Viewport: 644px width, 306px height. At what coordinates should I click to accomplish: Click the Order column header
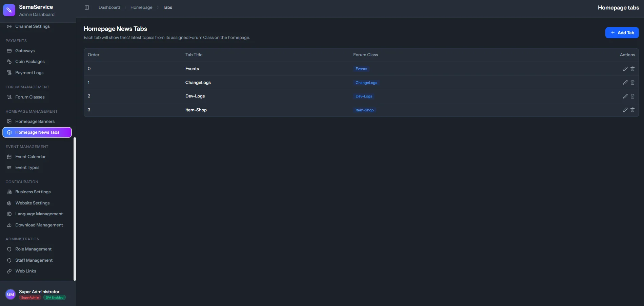click(94, 55)
